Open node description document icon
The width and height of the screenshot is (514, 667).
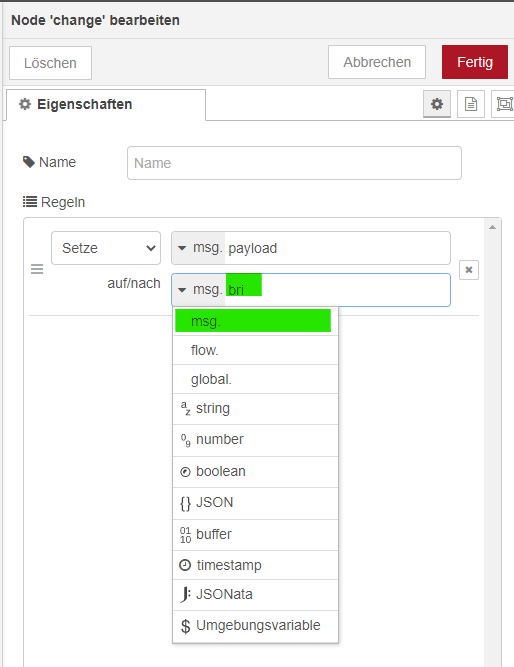471,104
